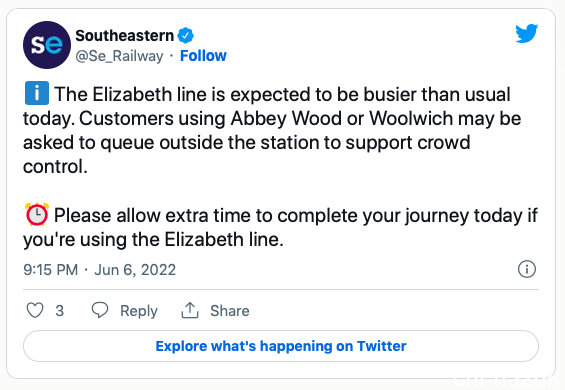Click the sentence about allowing extra time
The image size is (565, 390).
pyautogui.click(x=280, y=227)
